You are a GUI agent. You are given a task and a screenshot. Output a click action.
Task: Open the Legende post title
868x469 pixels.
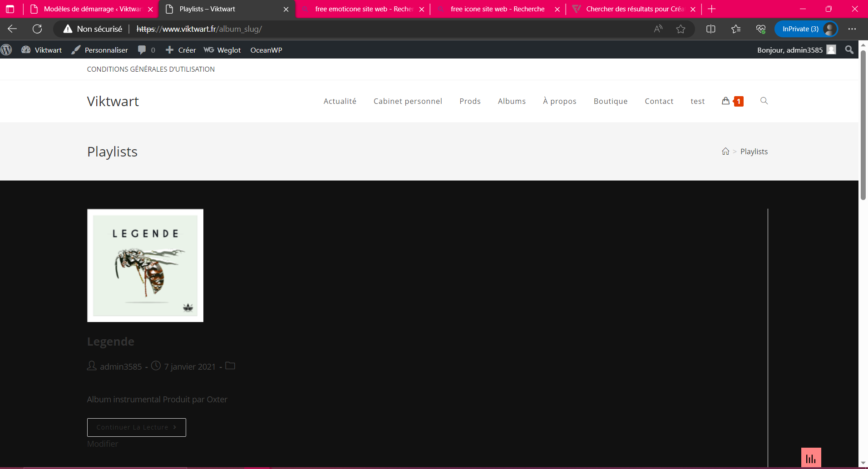[x=111, y=342]
